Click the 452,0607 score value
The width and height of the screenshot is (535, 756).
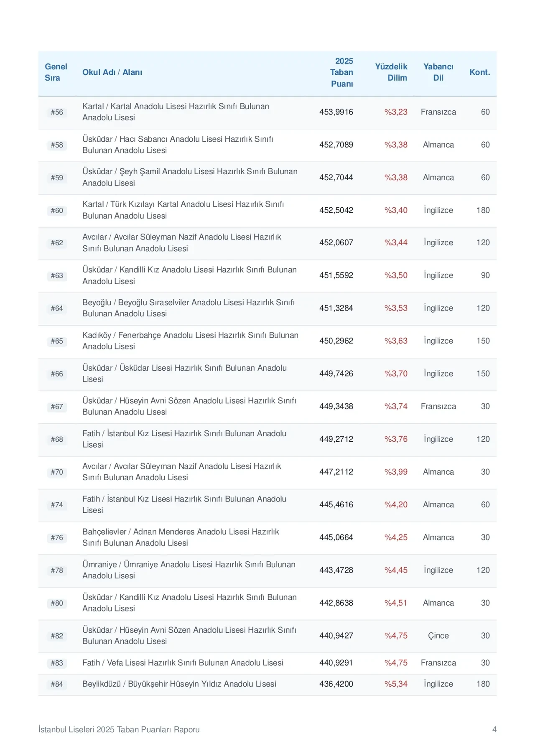(x=336, y=243)
